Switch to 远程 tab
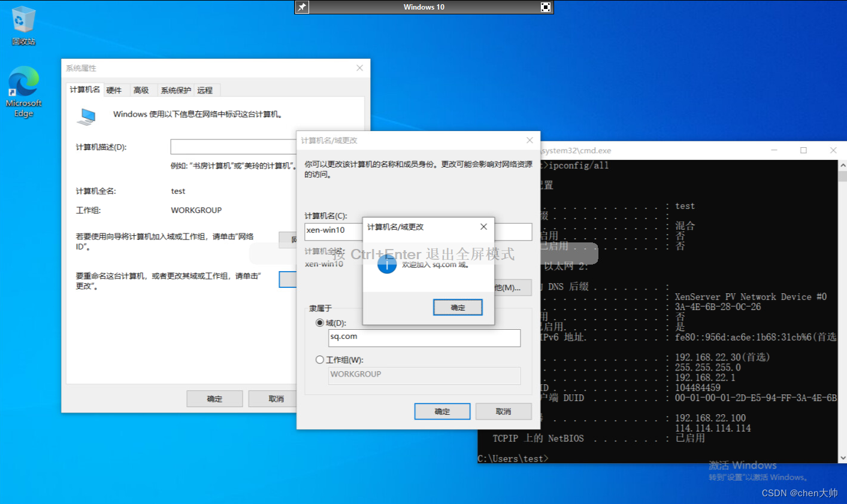The height and width of the screenshot is (504, 847). point(205,90)
